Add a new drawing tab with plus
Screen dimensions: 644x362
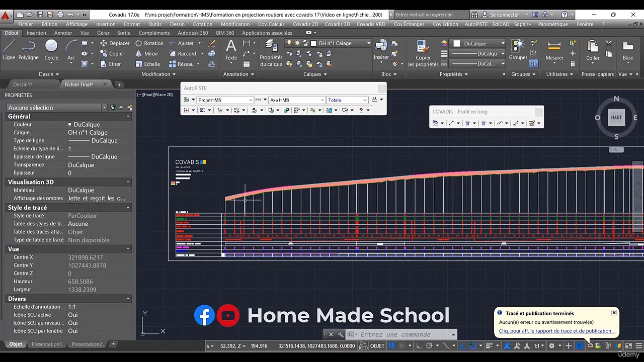pyautogui.click(x=119, y=84)
